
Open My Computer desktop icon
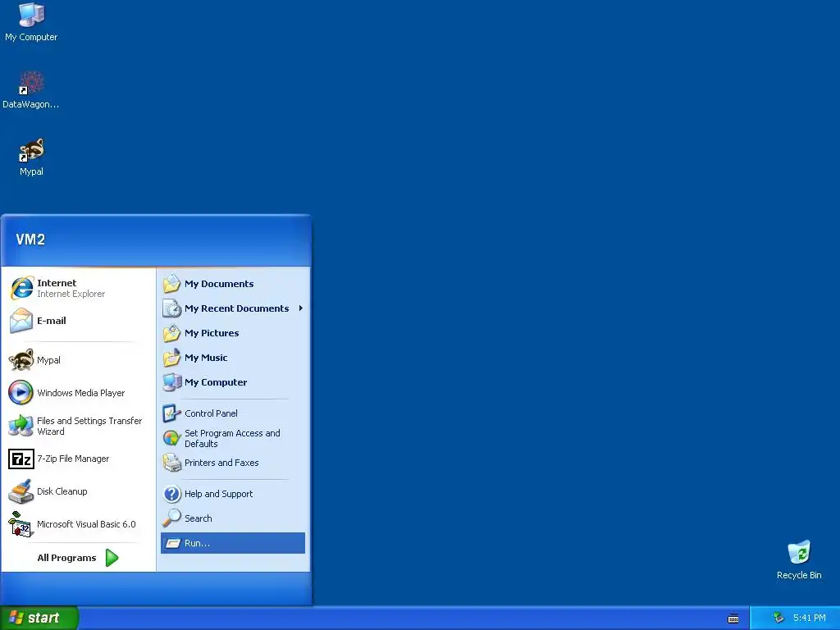[x=31, y=22]
